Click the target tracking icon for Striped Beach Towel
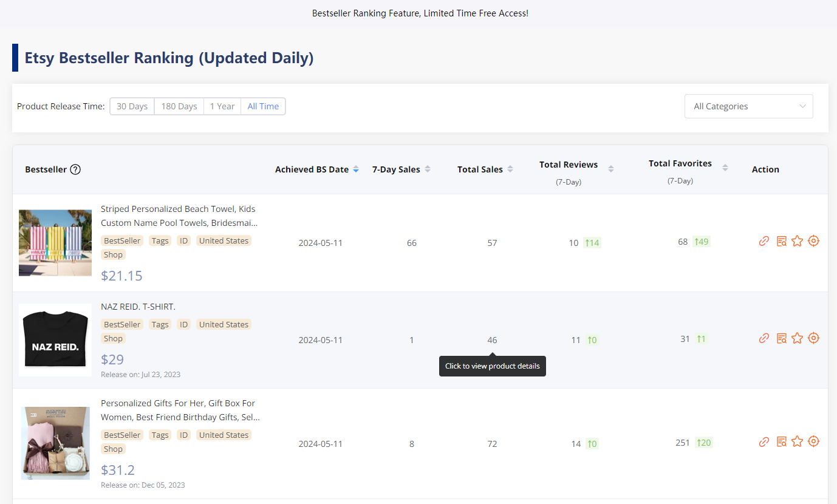Image resolution: width=837 pixels, height=504 pixels. 814,241
